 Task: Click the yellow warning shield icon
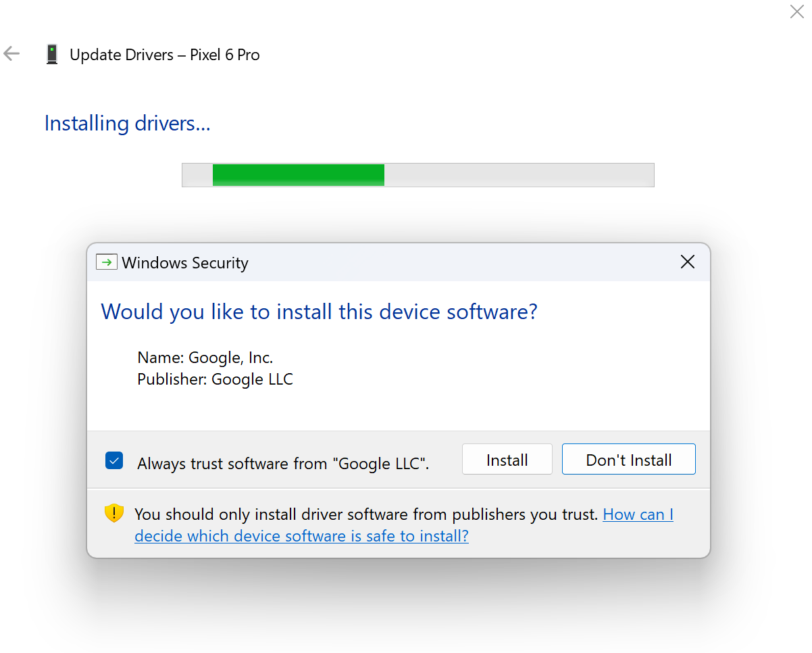[x=114, y=513]
